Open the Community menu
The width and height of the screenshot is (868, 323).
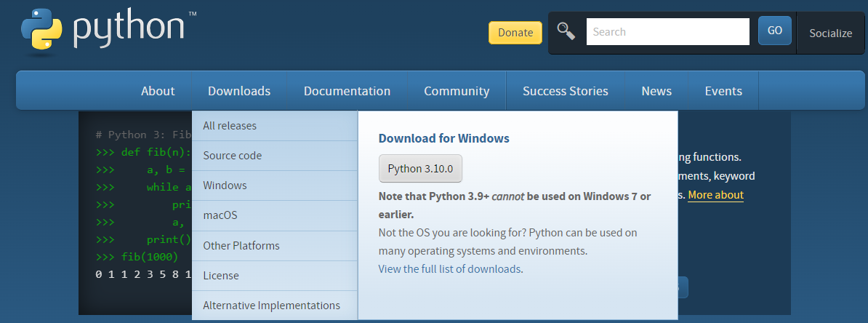457,91
